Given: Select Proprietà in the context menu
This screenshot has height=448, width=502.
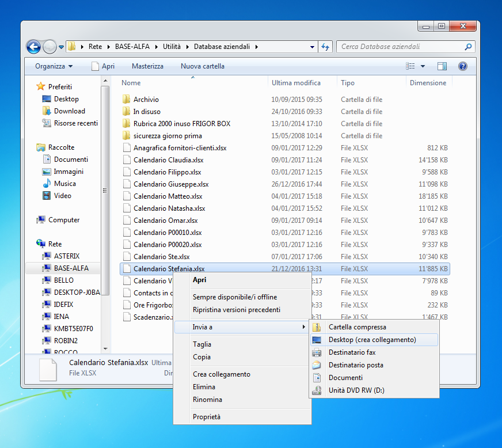Looking at the screenshot, I should (x=206, y=417).
